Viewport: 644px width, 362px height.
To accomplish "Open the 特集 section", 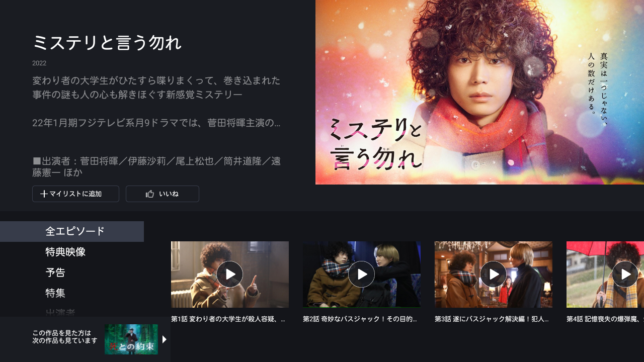I will pos(55,293).
